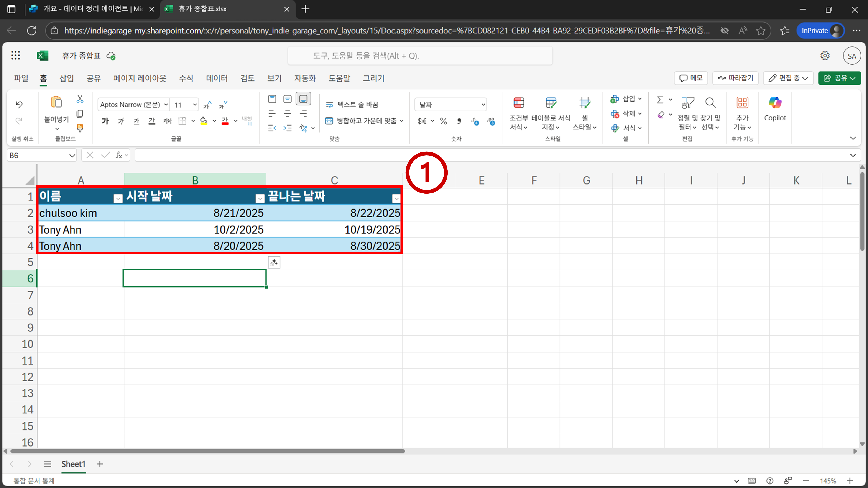The image size is (868, 488).
Task: Toggle bold formatting button
Action: click(x=105, y=121)
